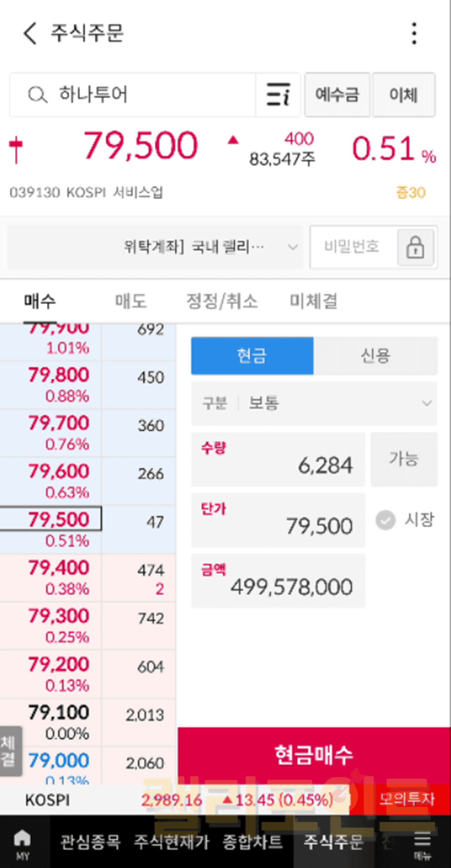Select the 79,800 price in order book
This screenshot has height=868, width=451.
pos(59,376)
